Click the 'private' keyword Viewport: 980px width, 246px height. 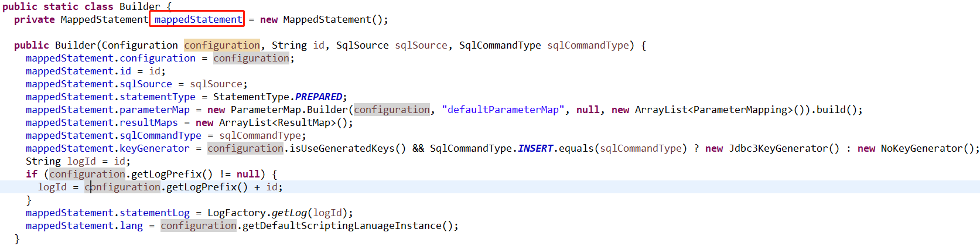35,19
